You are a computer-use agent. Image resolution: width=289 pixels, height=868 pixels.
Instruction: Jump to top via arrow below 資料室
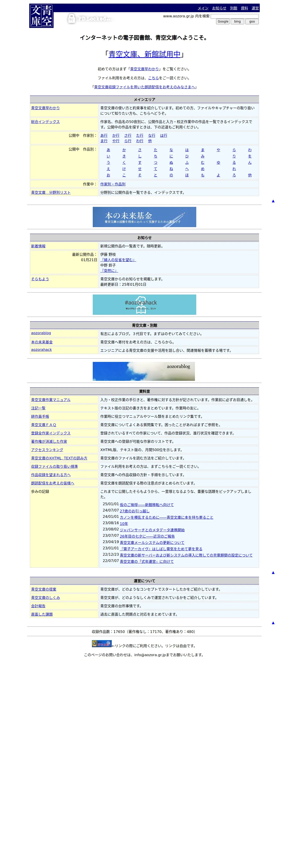(x=273, y=573)
